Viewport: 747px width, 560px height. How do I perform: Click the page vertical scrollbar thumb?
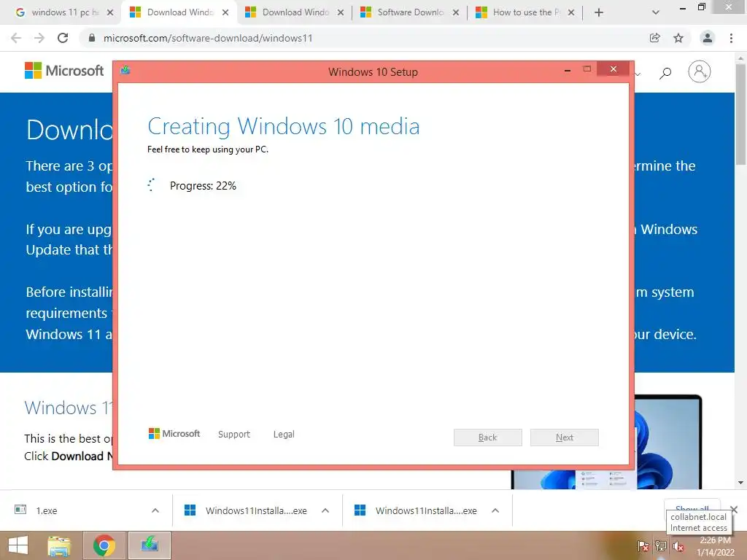[x=741, y=114]
